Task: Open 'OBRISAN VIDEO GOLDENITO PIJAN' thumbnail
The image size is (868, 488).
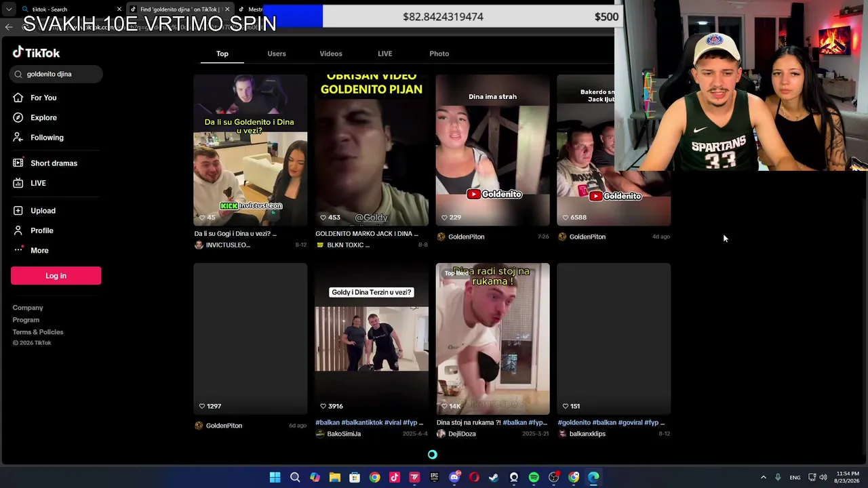Action: (x=372, y=150)
